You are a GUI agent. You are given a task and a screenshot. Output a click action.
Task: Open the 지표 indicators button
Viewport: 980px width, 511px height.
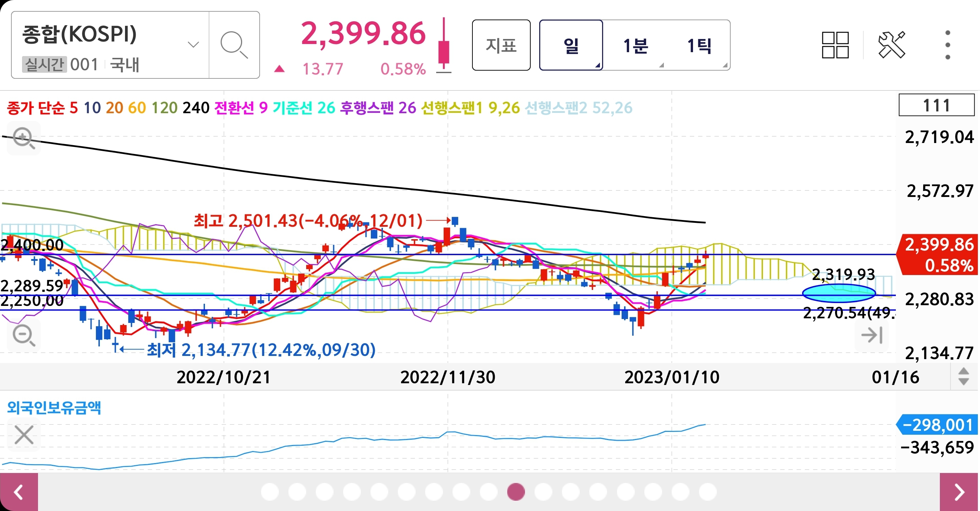(501, 46)
